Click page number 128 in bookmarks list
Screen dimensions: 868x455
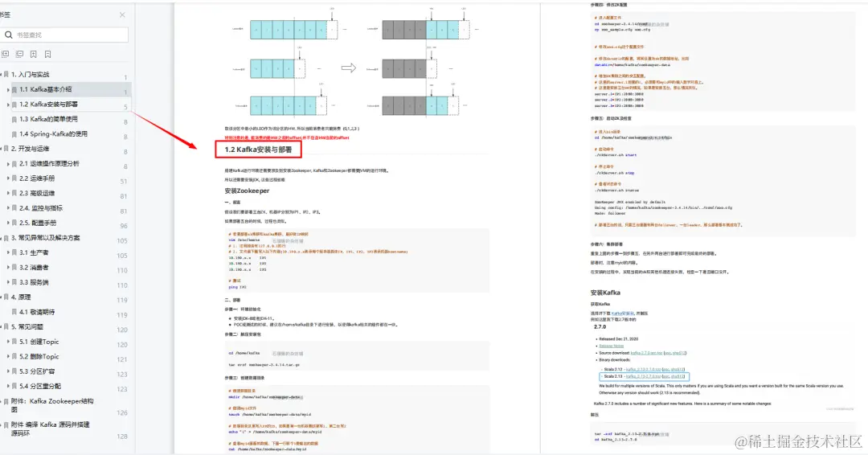click(x=122, y=437)
